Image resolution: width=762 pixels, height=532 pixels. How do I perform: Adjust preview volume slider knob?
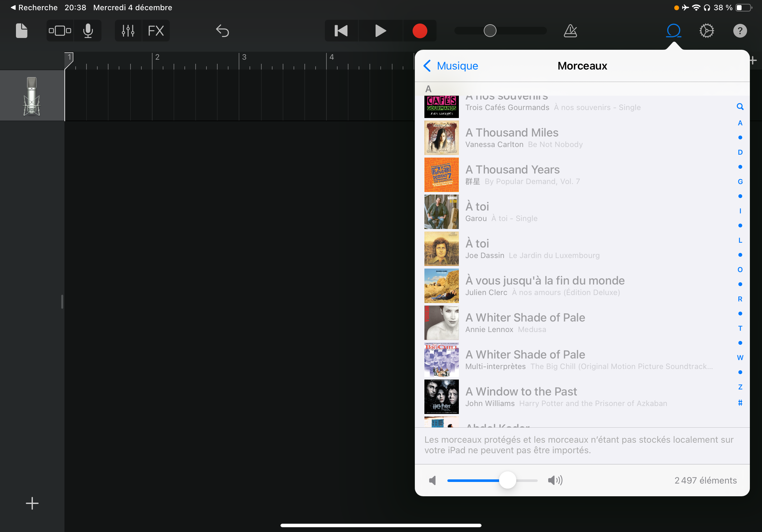tap(507, 480)
